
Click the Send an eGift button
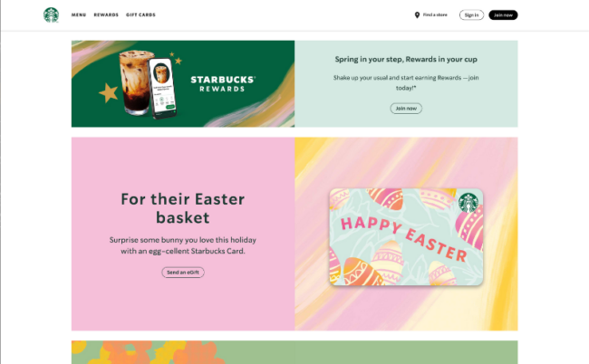point(183,273)
